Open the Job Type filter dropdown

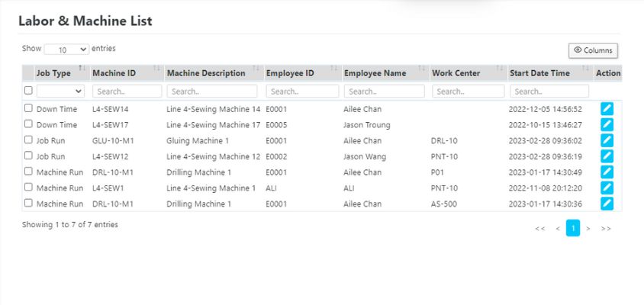(60, 91)
